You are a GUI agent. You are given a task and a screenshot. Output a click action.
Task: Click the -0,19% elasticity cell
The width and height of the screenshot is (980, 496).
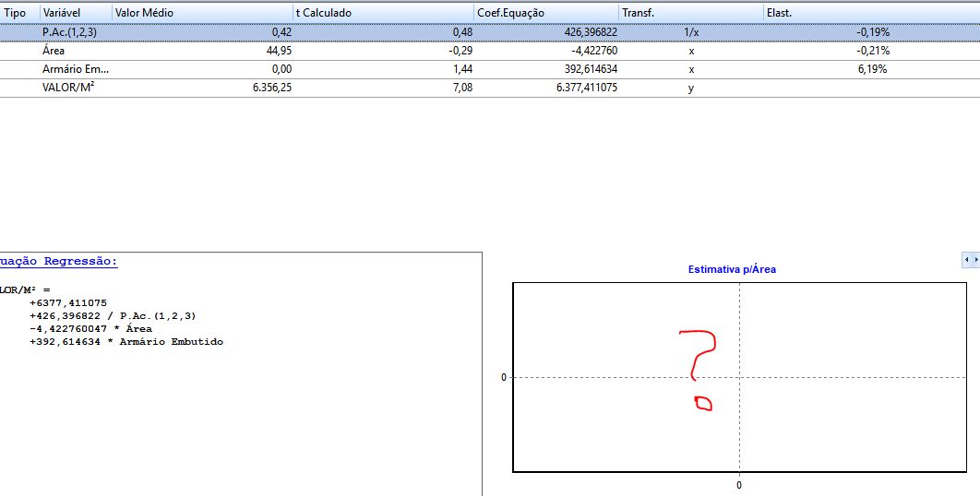tap(873, 32)
